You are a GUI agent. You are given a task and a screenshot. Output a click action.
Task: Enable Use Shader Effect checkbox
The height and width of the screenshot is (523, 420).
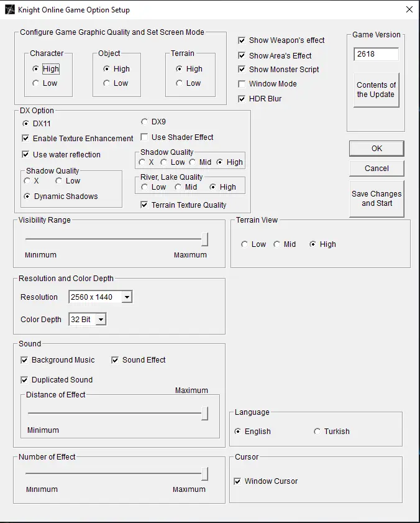(144, 137)
